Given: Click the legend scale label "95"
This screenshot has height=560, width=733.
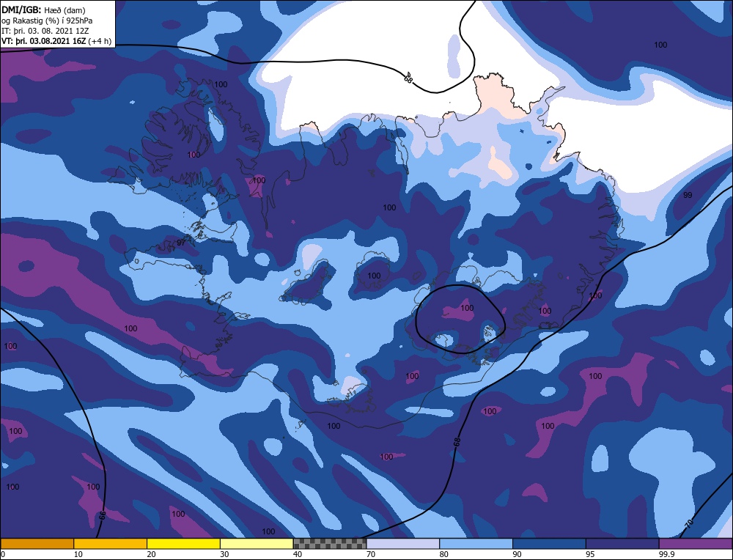Looking at the screenshot, I should coord(590,554).
